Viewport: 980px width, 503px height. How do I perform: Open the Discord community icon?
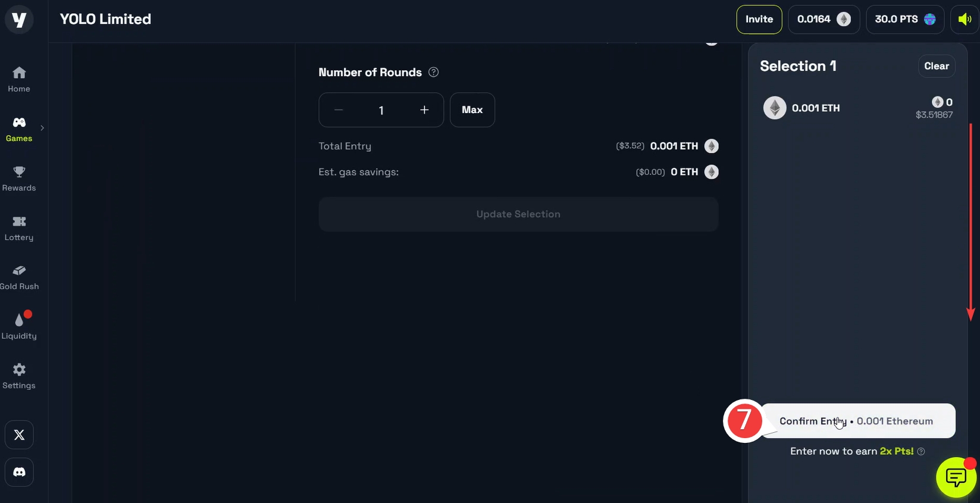point(19,472)
